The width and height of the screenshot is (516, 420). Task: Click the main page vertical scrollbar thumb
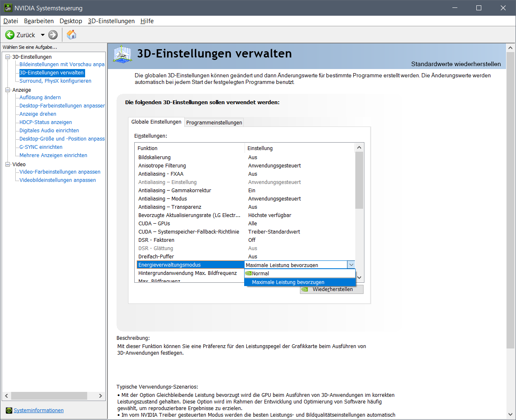coord(511,200)
